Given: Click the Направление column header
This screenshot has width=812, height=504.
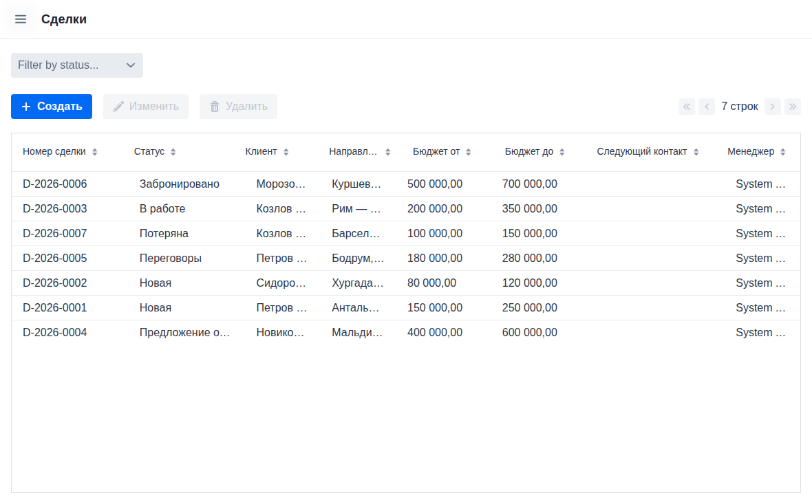Looking at the screenshot, I should (x=353, y=152).
